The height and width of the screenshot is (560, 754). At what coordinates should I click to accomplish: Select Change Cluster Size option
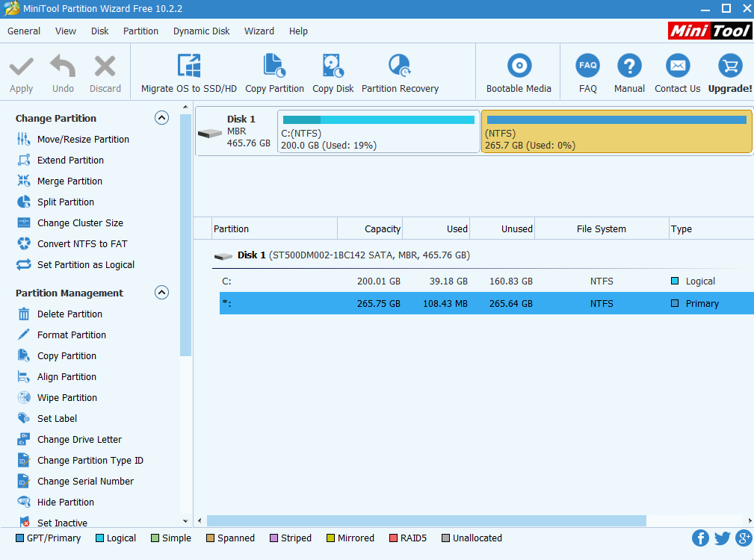point(70,223)
